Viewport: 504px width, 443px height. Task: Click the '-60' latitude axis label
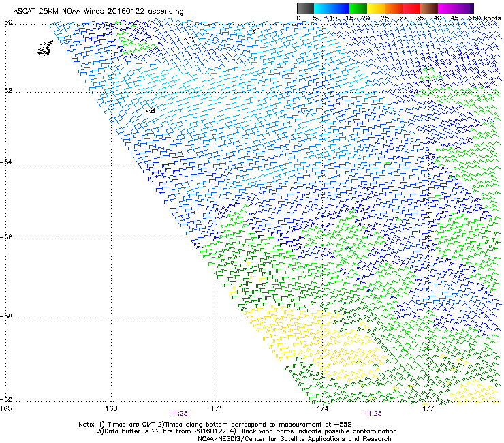[x=6, y=399]
